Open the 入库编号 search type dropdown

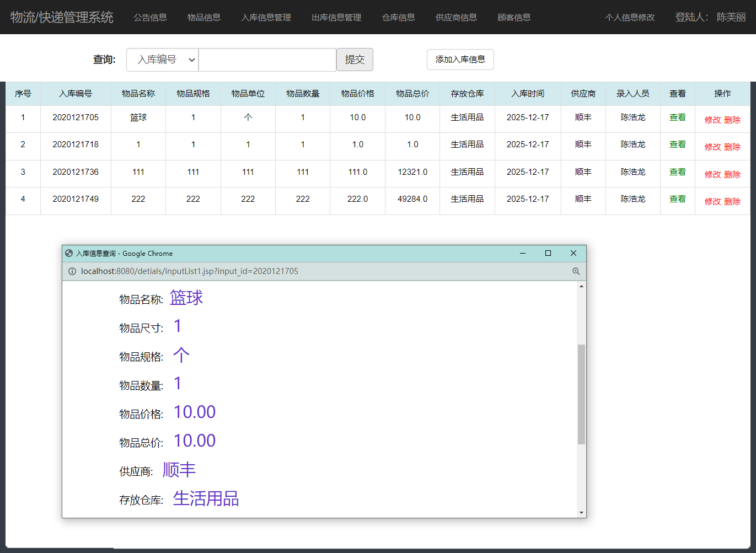click(162, 60)
